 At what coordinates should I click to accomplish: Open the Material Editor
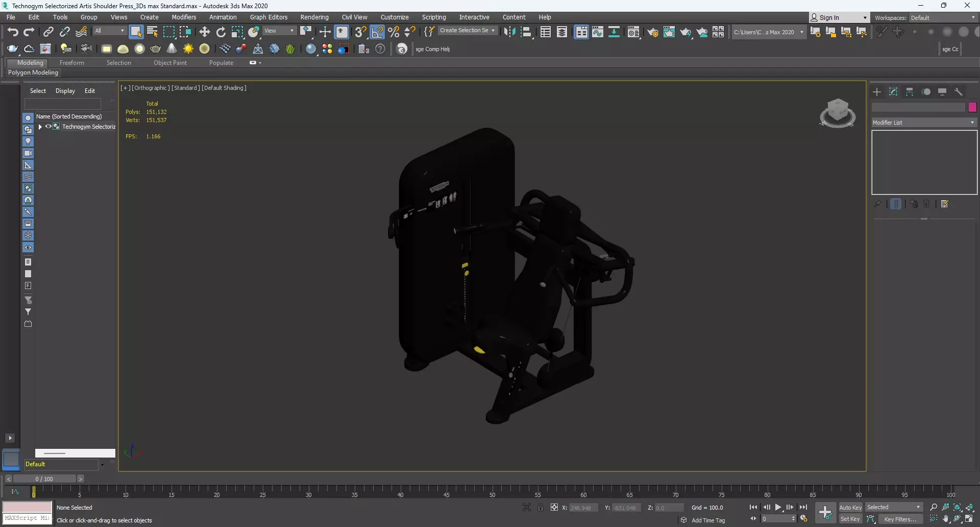pyautogui.click(x=633, y=32)
